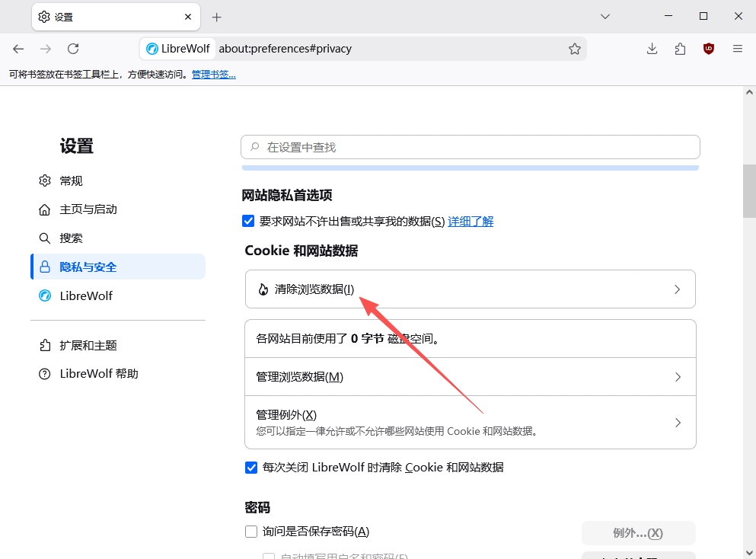Viewport: 756px width, 559px height.
Task: Toggle 询问是否保存密码 checkbox
Action: (251, 532)
